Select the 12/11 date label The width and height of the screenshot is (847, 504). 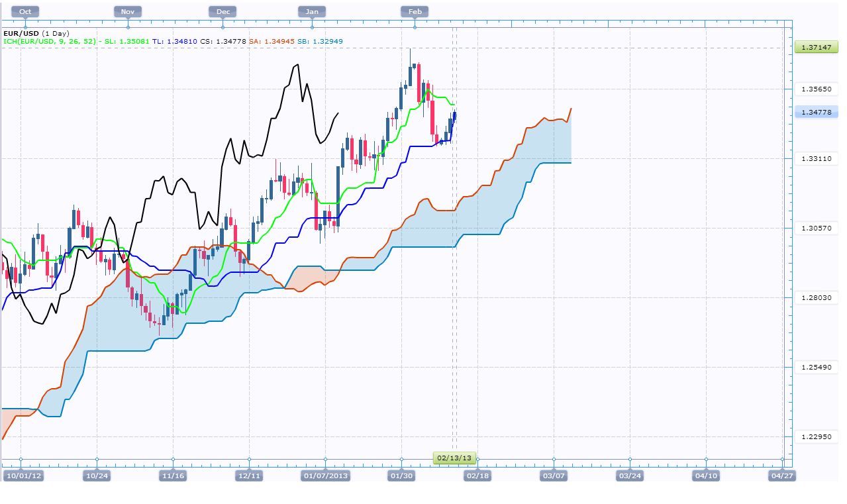(x=249, y=476)
